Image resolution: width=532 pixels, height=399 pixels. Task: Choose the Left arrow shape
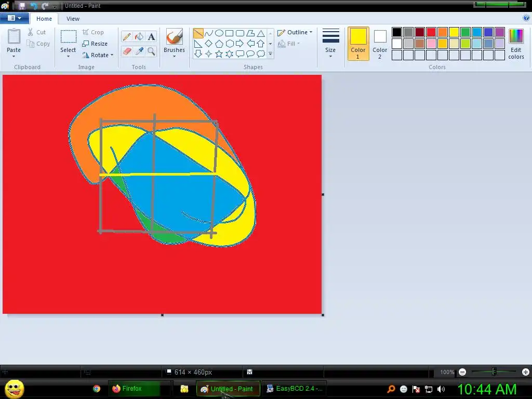(x=250, y=44)
